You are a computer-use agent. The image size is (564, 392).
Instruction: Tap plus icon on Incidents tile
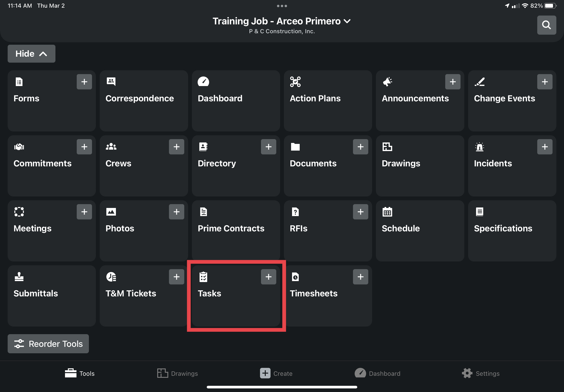click(544, 147)
